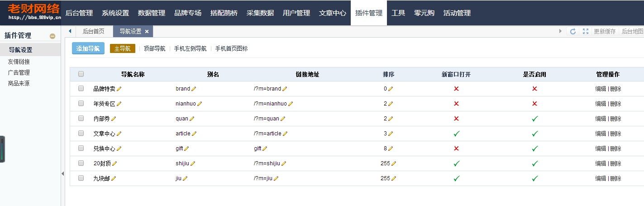The height and width of the screenshot is (206, 644).
Task: Click pencil icon next to 九块邮 name
Action: pyautogui.click(x=114, y=178)
